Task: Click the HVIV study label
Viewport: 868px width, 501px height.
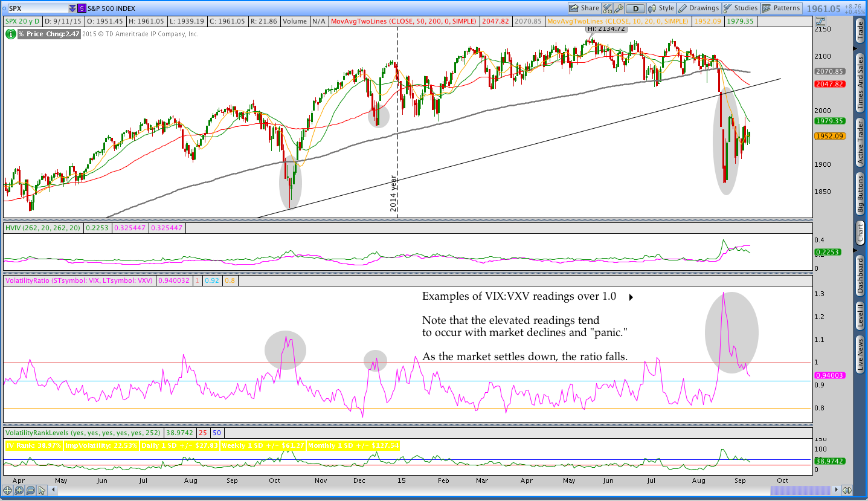Action: click(x=42, y=228)
